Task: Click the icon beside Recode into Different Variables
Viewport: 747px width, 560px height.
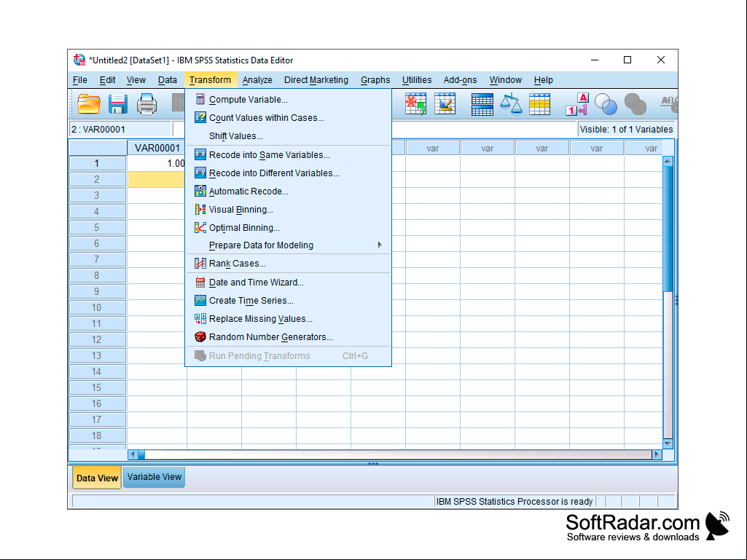Action: pos(200,173)
